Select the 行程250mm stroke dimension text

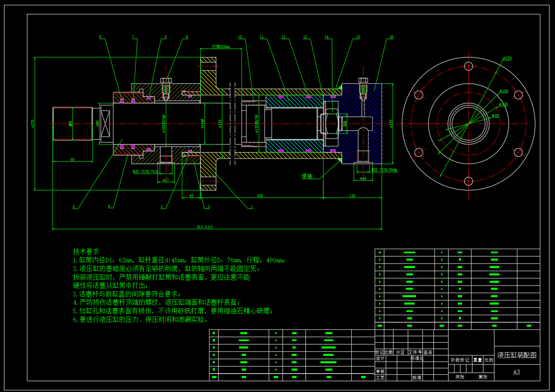click(x=221, y=46)
